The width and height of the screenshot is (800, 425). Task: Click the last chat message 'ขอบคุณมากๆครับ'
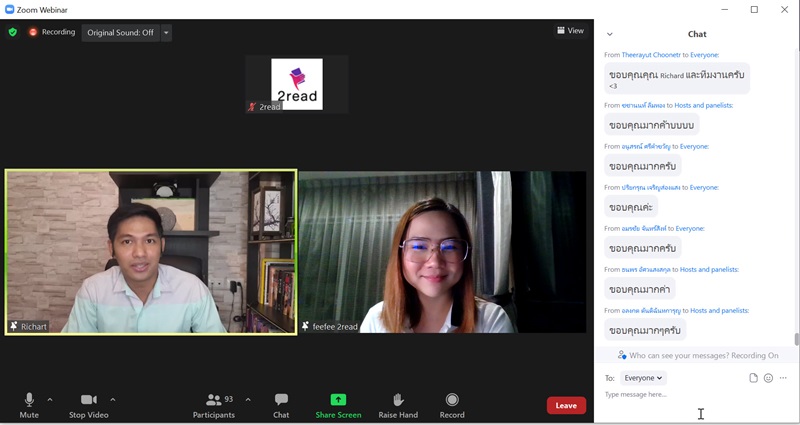(645, 330)
